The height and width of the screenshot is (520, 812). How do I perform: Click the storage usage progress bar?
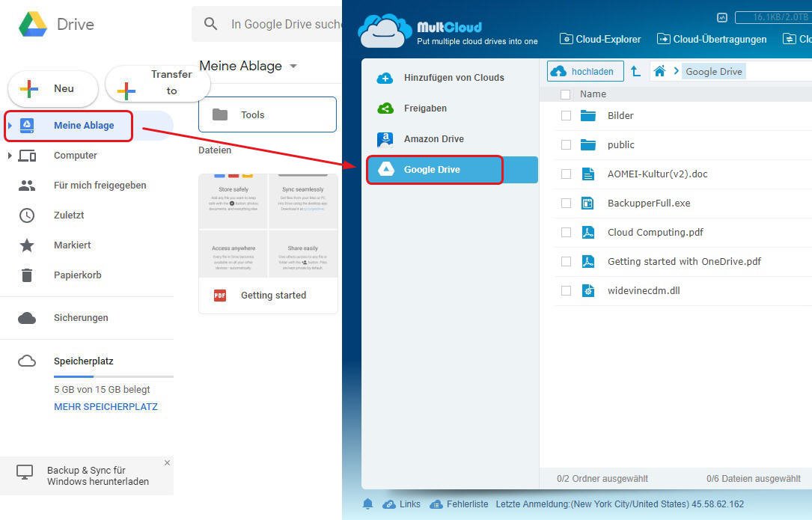coord(114,376)
